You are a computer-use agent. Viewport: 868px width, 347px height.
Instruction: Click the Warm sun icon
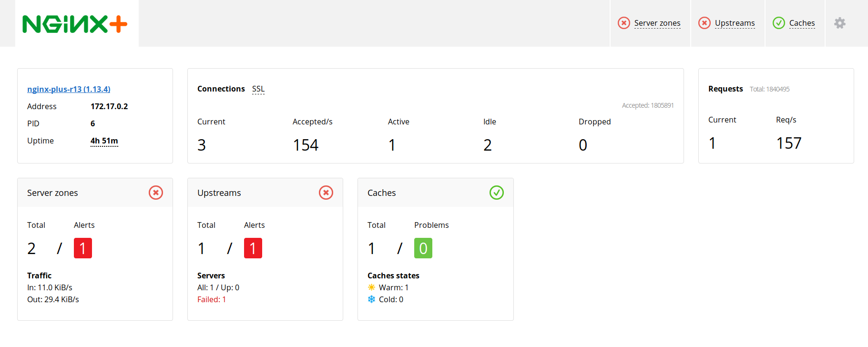coord(371,287)
